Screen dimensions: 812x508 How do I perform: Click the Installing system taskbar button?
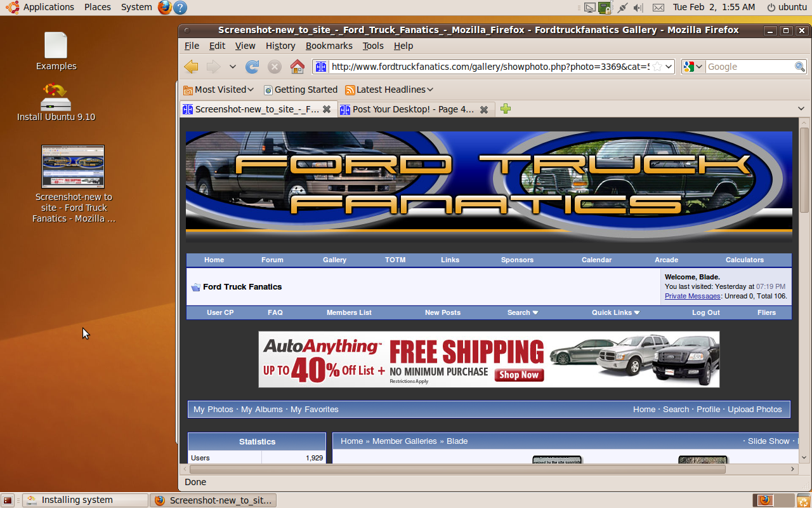[x=85, y=500]
